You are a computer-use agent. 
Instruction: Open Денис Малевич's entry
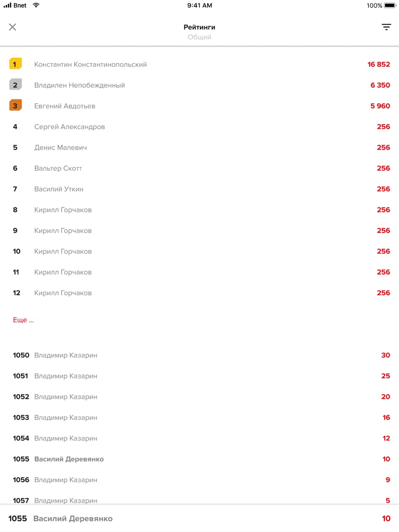click(199, 147)
